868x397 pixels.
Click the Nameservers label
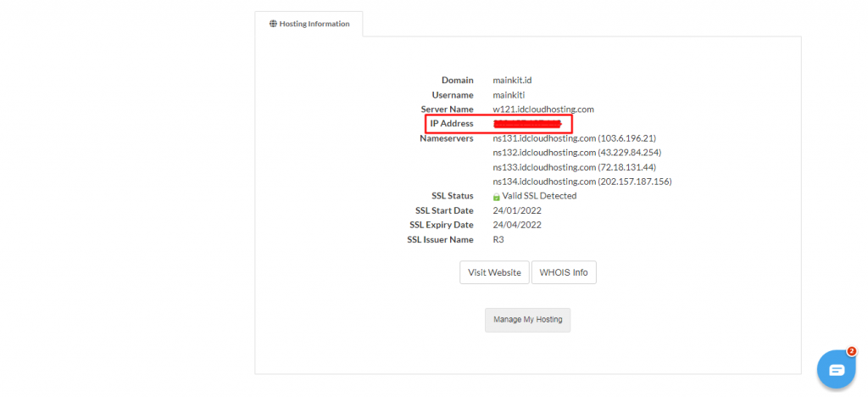click(x=446, y=138)
